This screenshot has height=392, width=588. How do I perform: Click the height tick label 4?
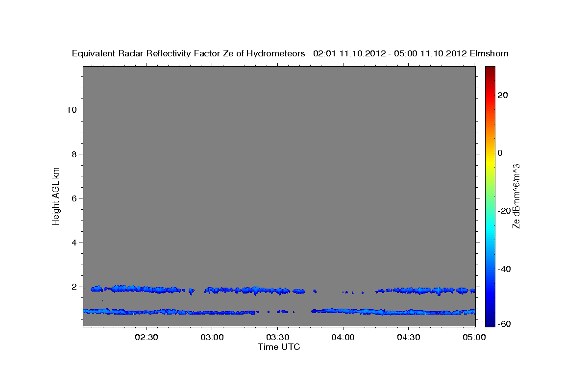73,243
